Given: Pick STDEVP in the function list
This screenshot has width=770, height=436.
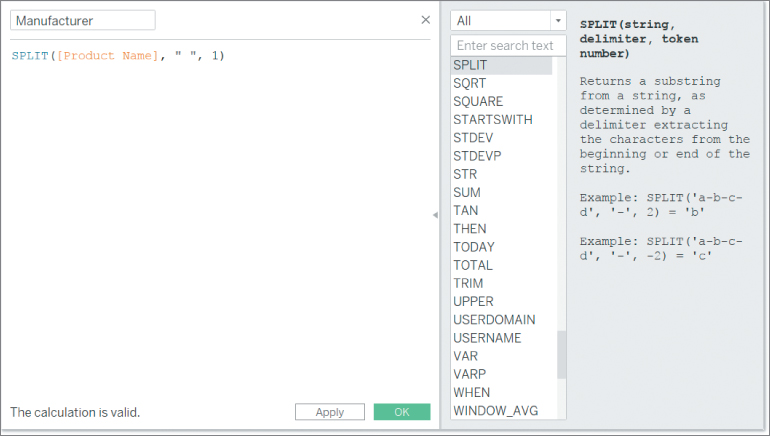Looking at the screenshot, I should pos(501,156).
